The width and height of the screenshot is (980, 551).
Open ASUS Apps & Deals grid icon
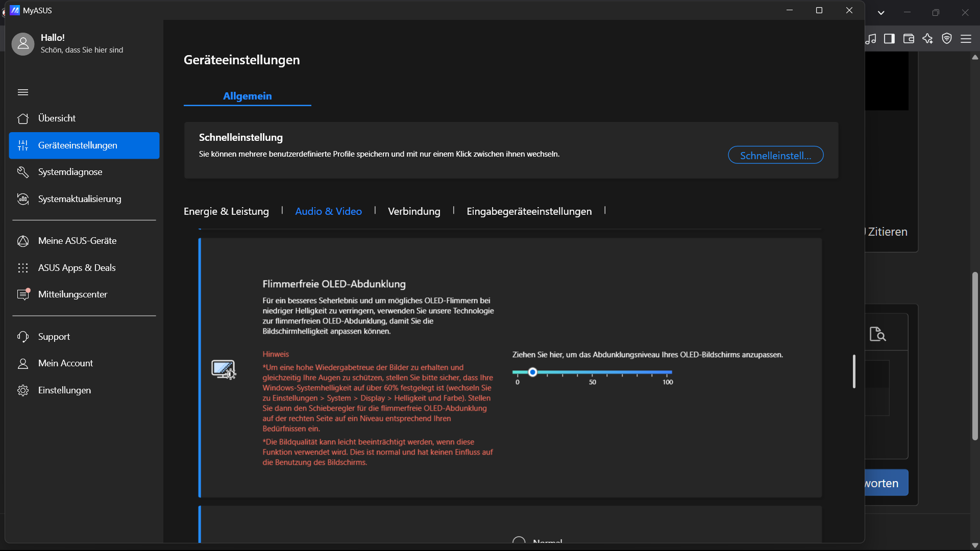click(23, 268)
